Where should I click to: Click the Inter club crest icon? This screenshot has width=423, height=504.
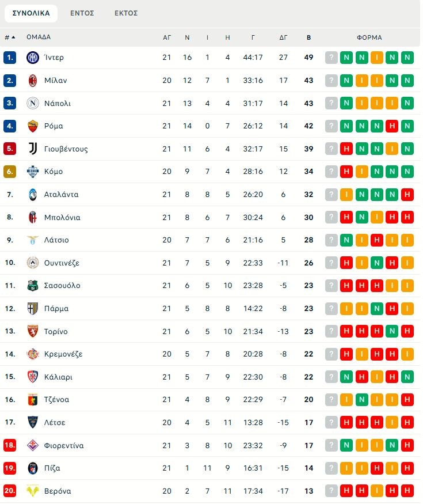[x=33, y=58]
